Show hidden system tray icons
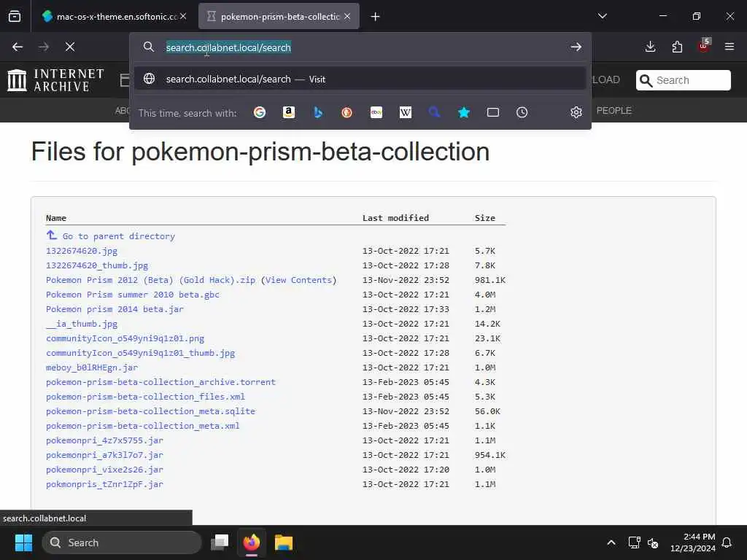 click(x=611, y=542)
